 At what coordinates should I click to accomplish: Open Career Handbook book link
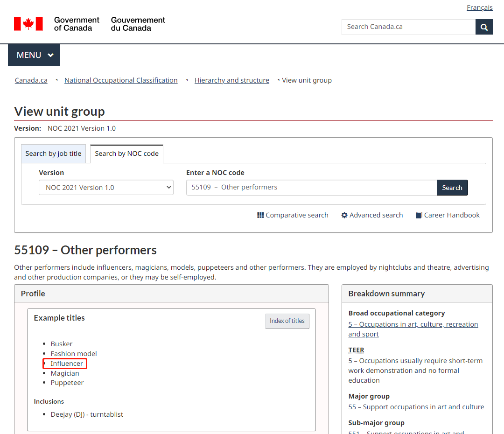448,215
